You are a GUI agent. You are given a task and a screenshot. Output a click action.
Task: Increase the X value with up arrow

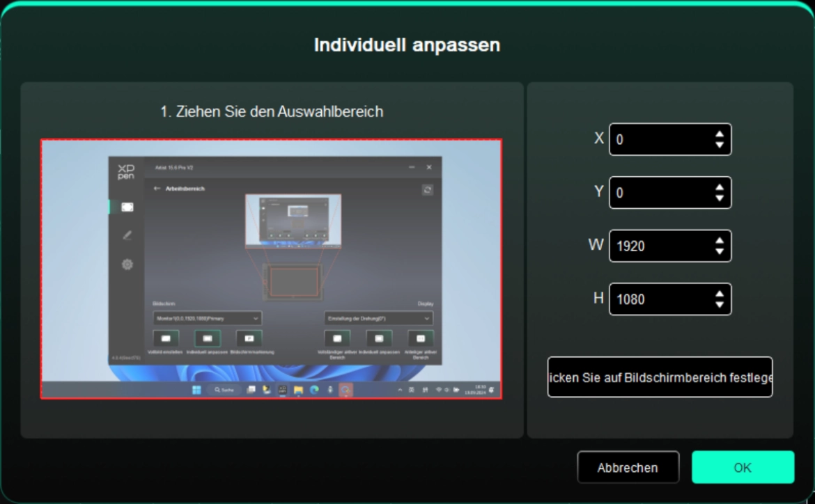720,134
